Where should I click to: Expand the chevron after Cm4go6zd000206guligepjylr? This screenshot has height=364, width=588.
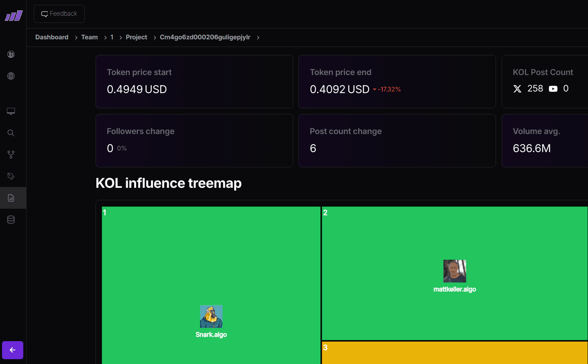[x=258, y=37]
